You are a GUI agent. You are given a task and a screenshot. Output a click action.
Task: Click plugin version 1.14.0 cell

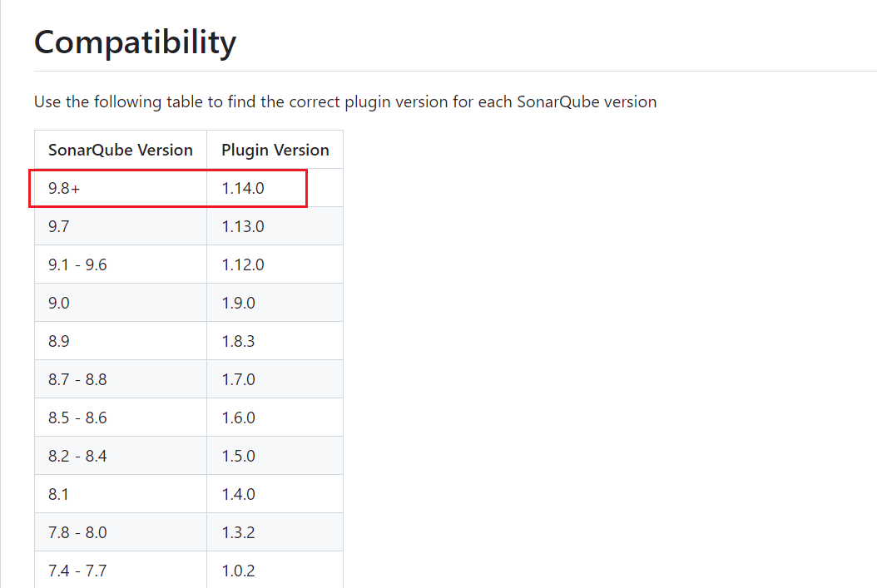(x=275, y=188)
